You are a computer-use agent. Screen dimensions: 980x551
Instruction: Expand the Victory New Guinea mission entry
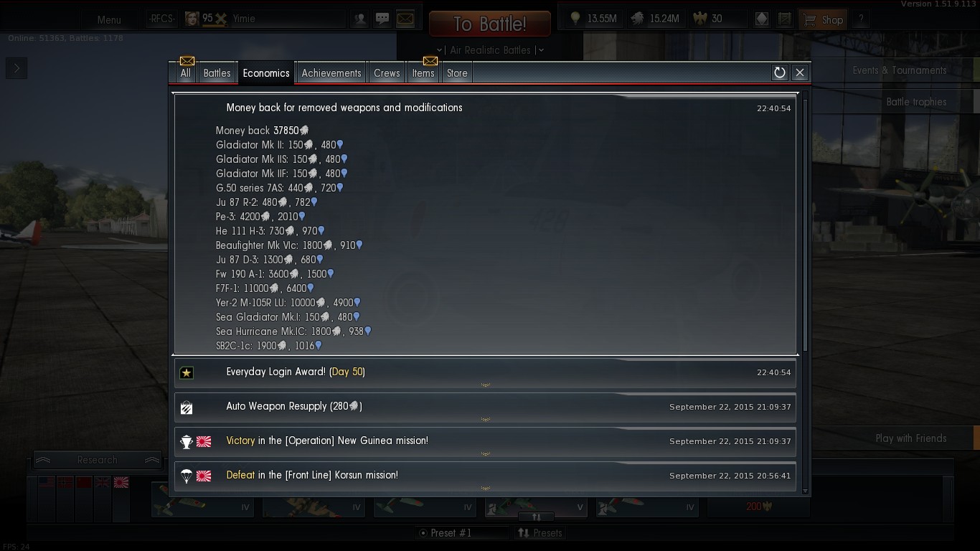(x=485, y=442)
